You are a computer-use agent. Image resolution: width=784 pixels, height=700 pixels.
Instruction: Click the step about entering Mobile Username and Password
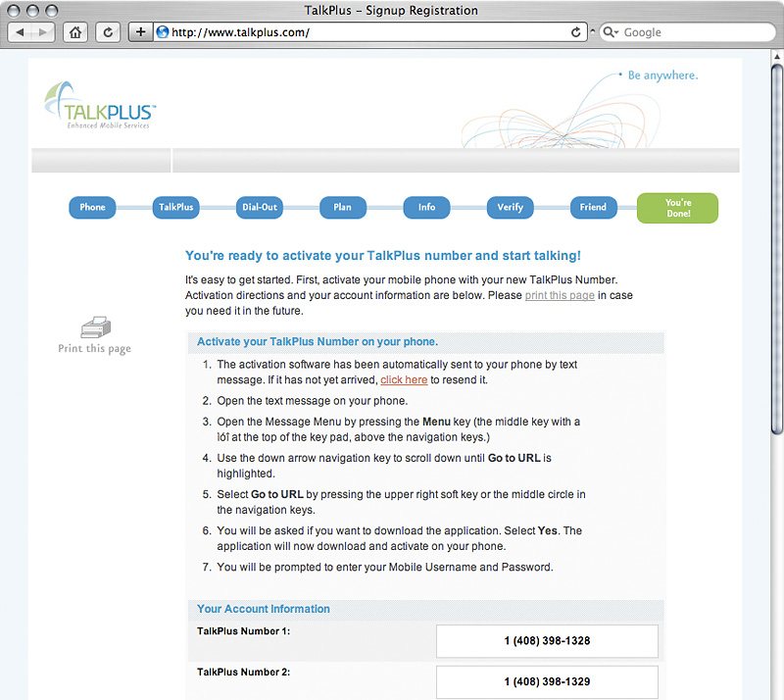point(385,567)
